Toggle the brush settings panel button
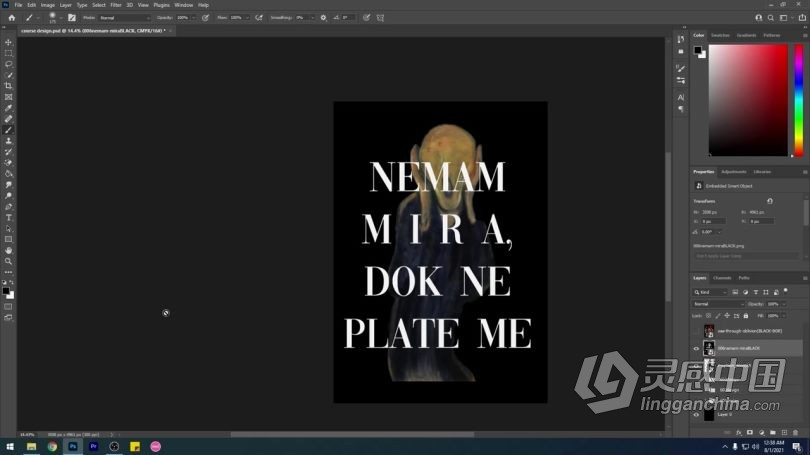 [x=72, y=18]
